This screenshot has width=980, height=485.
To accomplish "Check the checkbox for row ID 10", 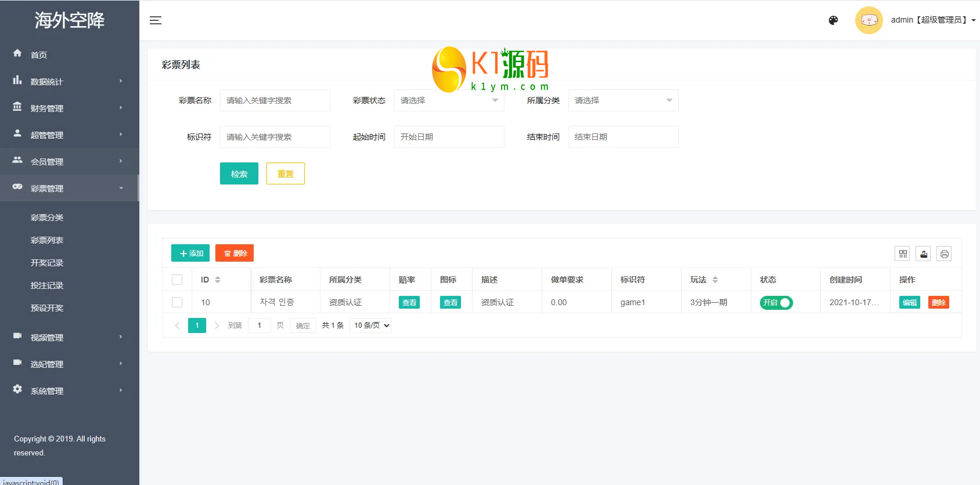I will click(x=177, y=302).
